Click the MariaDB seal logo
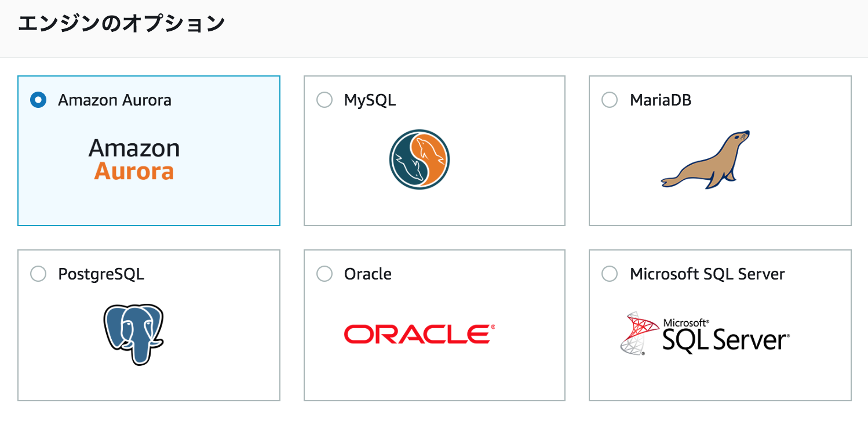 tap(705, 159)
